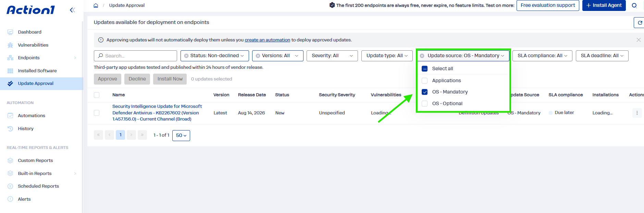Toggle the Select all checkbox
Screen dimensions: 644x213
(425, 68)
